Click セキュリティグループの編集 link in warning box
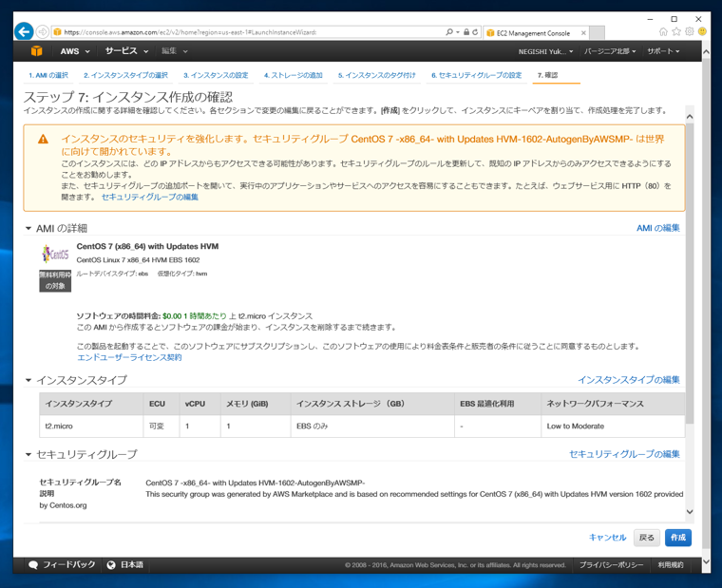722x588 pixels. [150, 197]
